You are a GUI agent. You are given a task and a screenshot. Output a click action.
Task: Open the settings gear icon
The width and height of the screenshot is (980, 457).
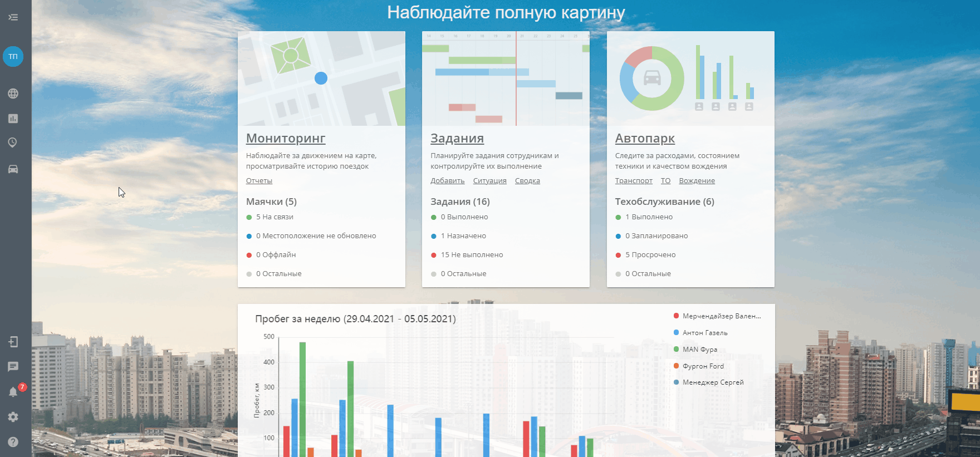(13, 416)
